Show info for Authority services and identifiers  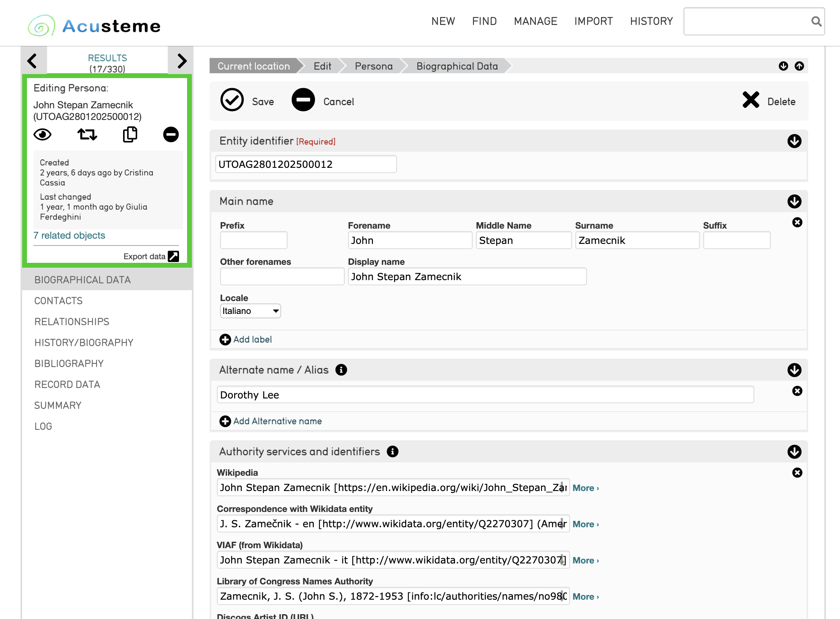[x=393, y=452]
